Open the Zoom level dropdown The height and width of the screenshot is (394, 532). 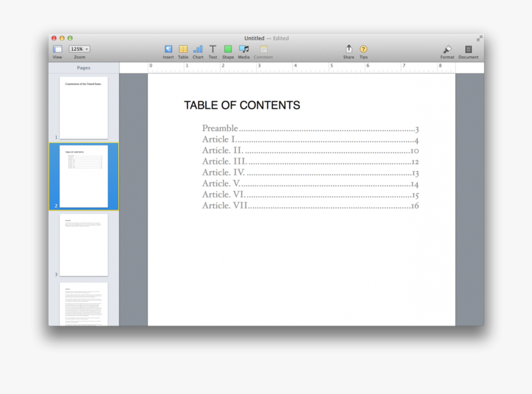coord(79,48)
